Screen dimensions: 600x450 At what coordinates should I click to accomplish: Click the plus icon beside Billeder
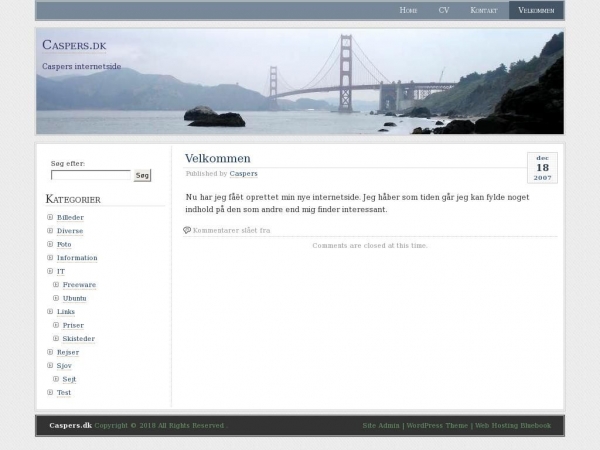(50, 217)
